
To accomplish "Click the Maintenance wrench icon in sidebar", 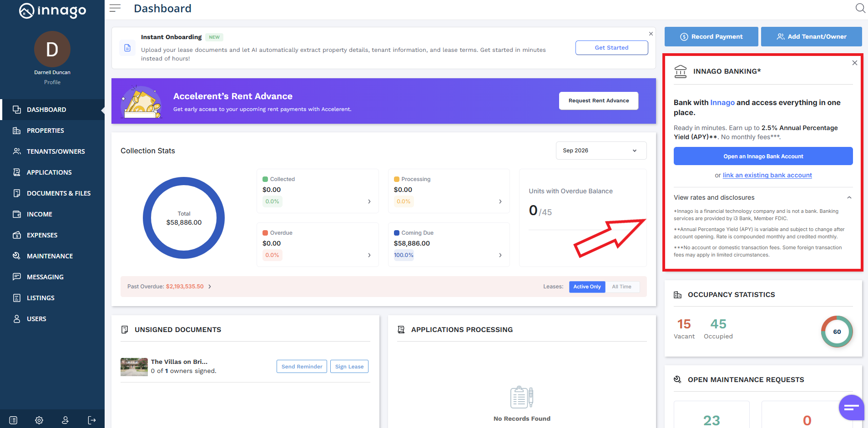I will [x=17, y=256].
